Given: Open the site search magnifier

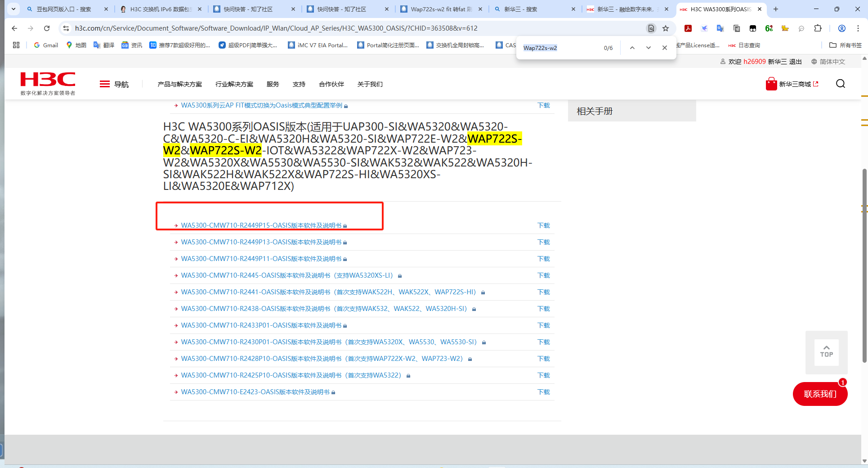Looking at the screenshot, I should tap(841, 84).
